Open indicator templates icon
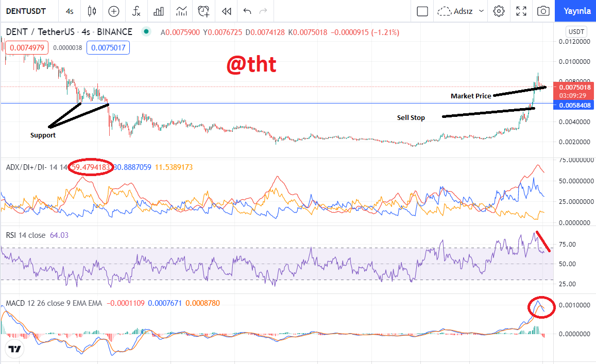Image resolution: width=596 pixels, height=364 pixels. click(181, 11)
